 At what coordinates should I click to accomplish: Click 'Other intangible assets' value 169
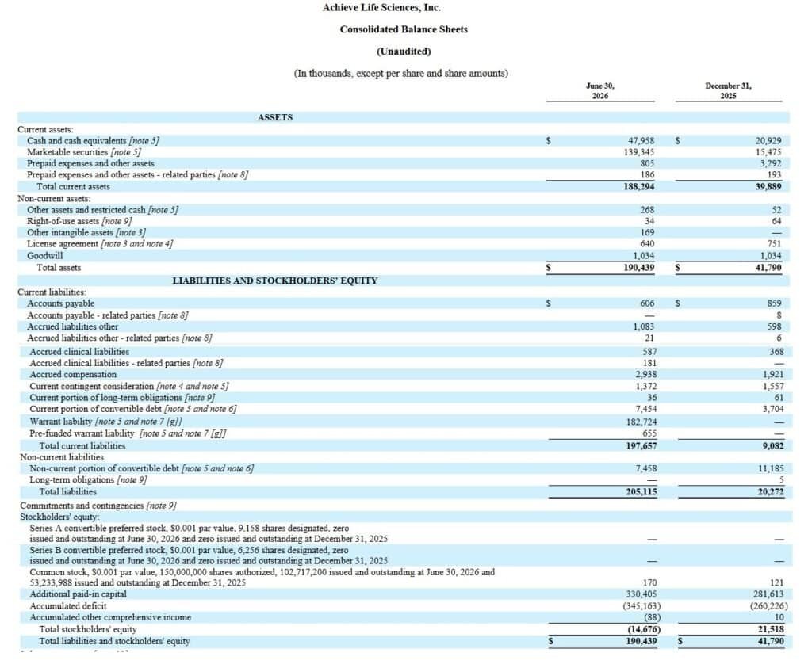point(647,233)
